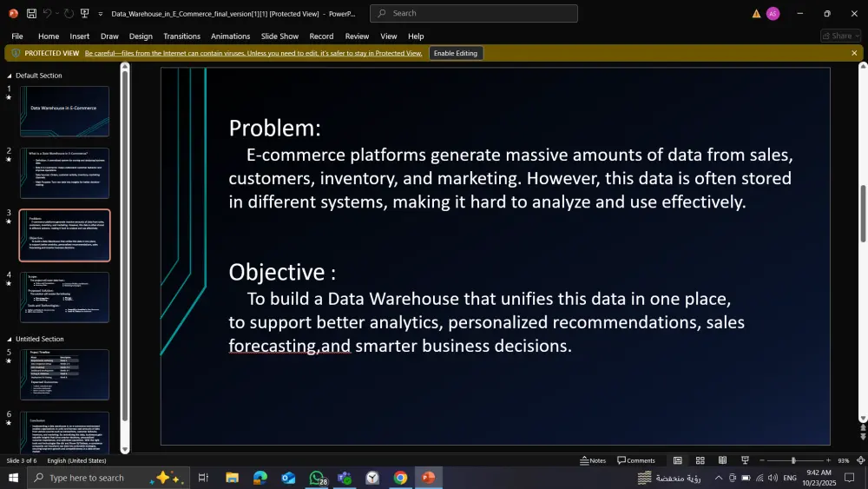This screenshot has height=489, width=868.
Task: Click the Protected View shield icon
Action: (16, 53)
